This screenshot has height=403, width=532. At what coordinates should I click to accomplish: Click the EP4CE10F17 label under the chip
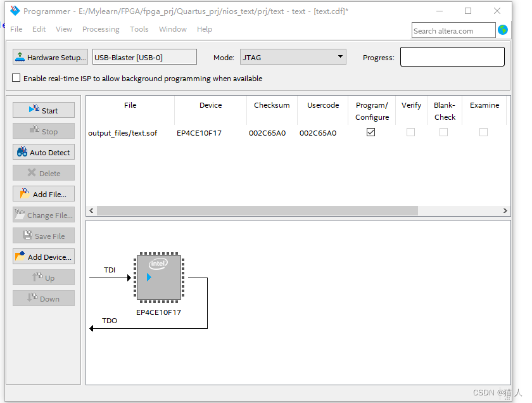tap(158, 312)
